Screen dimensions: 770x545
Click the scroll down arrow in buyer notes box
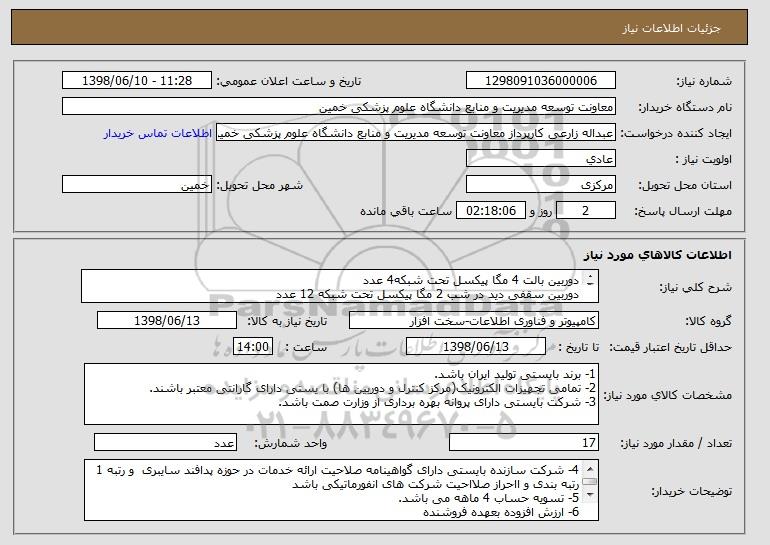[x=590, y=495]
